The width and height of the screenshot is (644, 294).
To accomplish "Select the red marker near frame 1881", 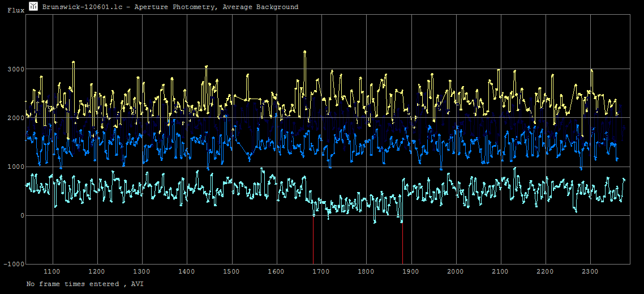I will 402,243.
